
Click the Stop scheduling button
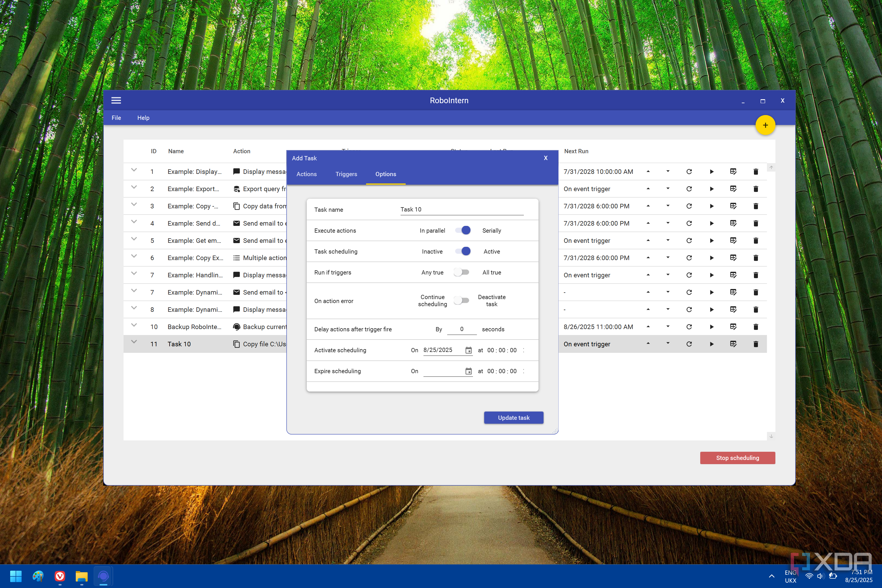pos(737,458)
